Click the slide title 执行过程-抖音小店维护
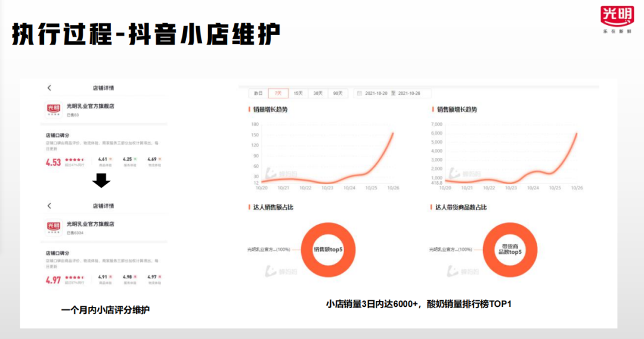644x339 pixels. coord(146,33)
